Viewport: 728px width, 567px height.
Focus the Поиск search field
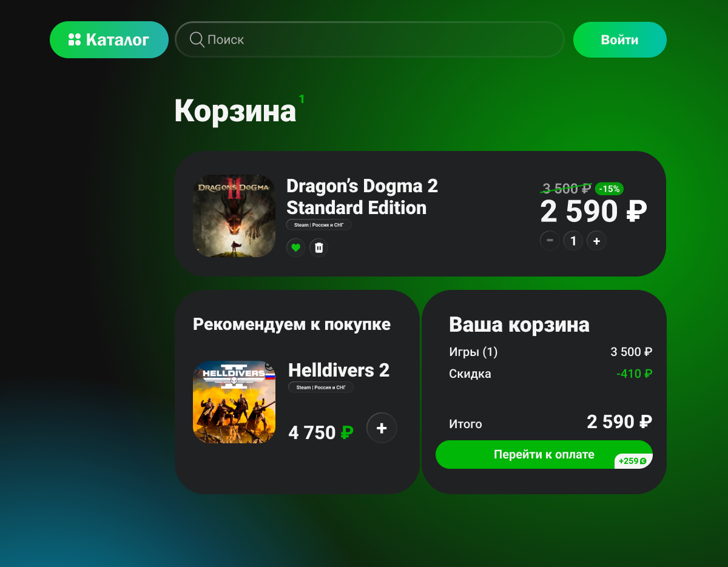(x=369, y=39)
